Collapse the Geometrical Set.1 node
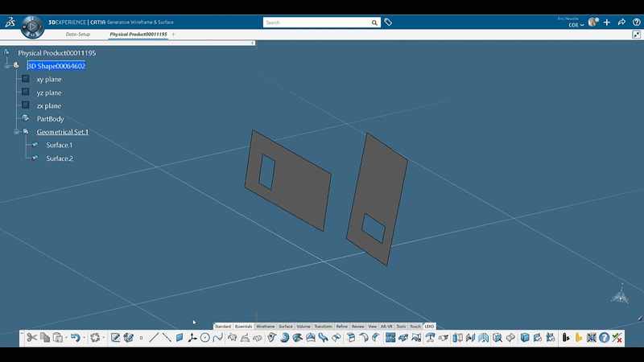The width and height of the screenshot is (644, 362). (x=16, y=132)
